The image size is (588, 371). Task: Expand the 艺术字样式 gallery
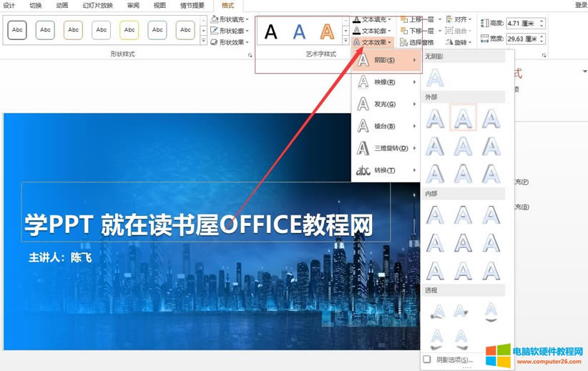coord(346,41)
